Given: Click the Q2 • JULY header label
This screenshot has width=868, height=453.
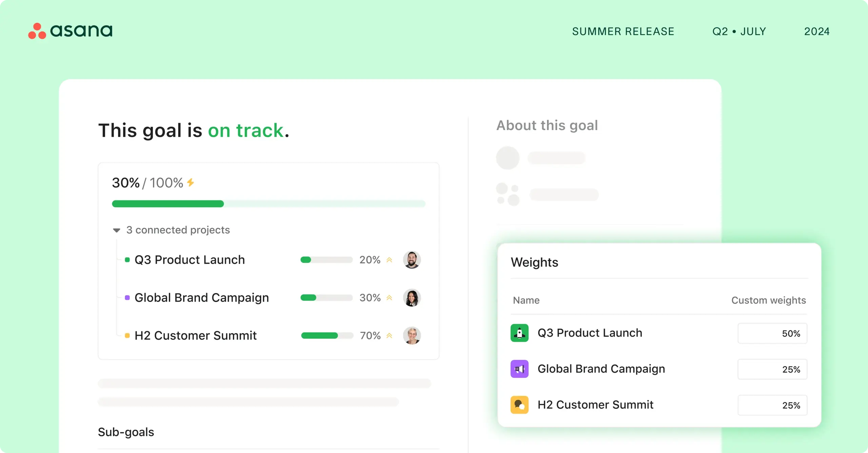Looking at the screenshot, I should click(739, 32).
